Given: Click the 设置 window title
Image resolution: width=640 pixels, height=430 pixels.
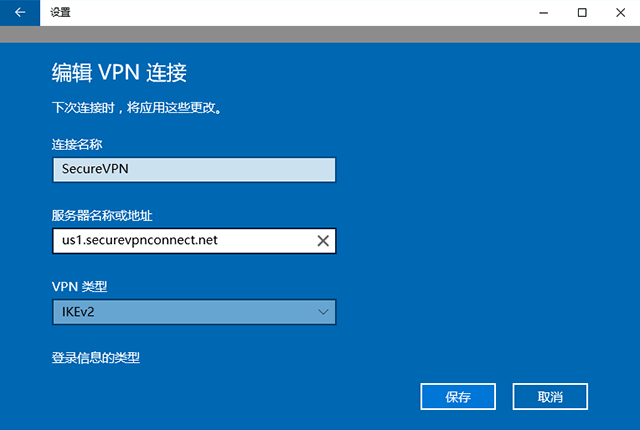Looking at the screenshot, I should coord(60,13).
